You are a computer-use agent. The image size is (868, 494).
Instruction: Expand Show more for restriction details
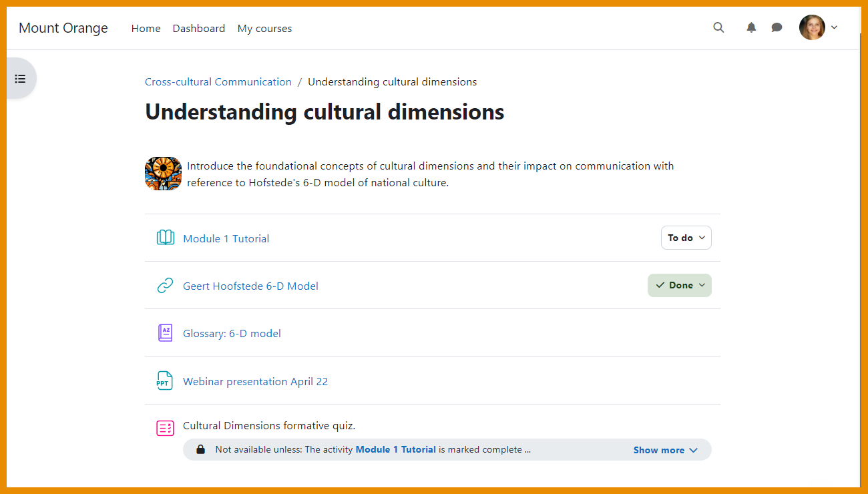coord(665,450)
